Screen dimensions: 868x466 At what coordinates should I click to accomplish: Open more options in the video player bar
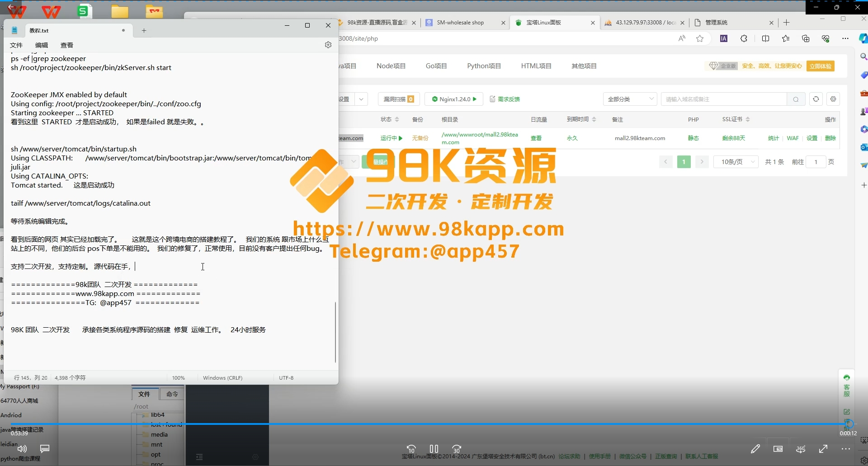(846, 449)
